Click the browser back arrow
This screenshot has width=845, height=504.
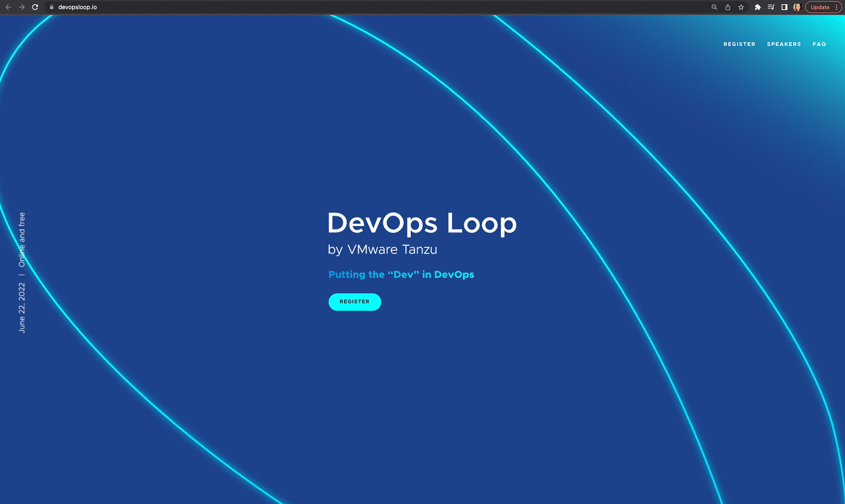8,7
